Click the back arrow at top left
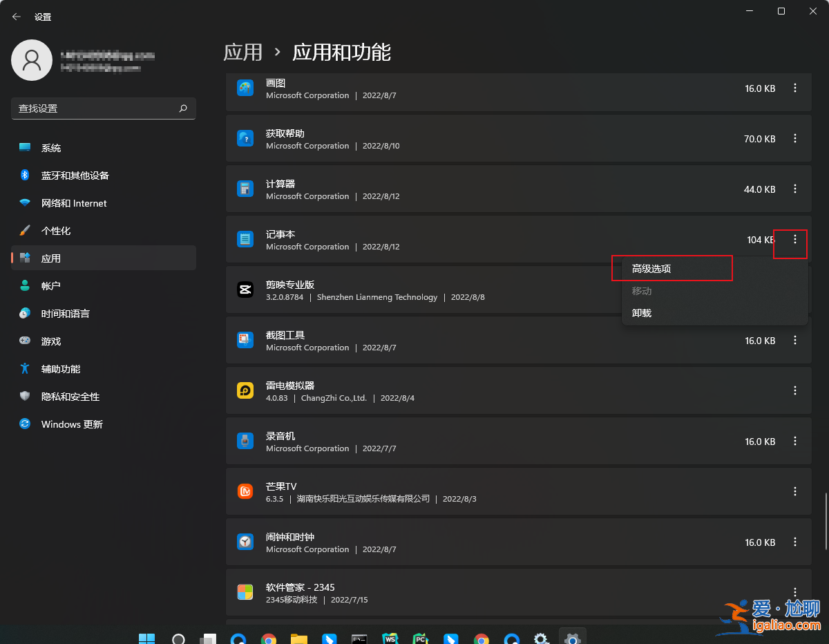This screenshot has height=644, width=829. coord(16,16)
